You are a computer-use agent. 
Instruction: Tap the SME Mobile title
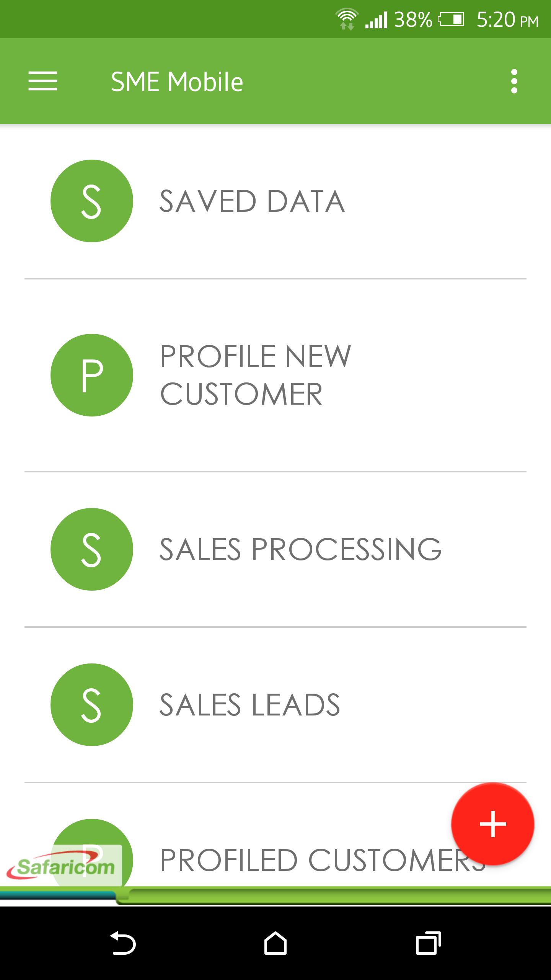(x=177, y=82)
